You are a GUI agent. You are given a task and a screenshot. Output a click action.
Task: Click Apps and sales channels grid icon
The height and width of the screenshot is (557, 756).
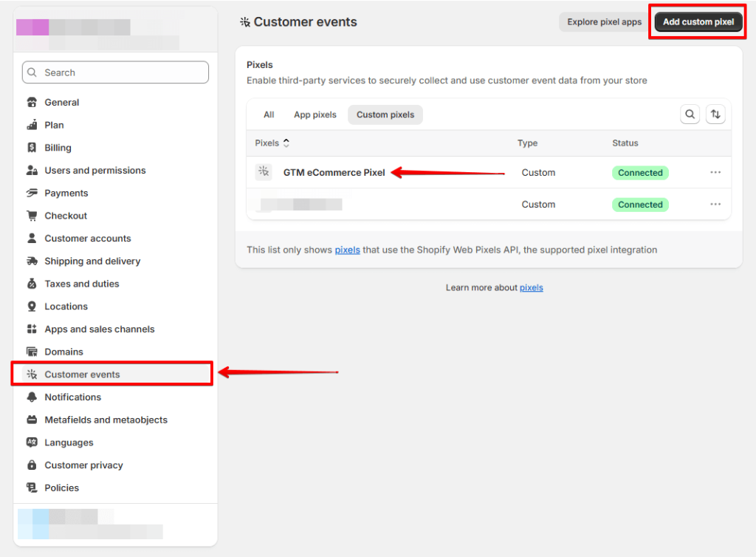point(32,329)
